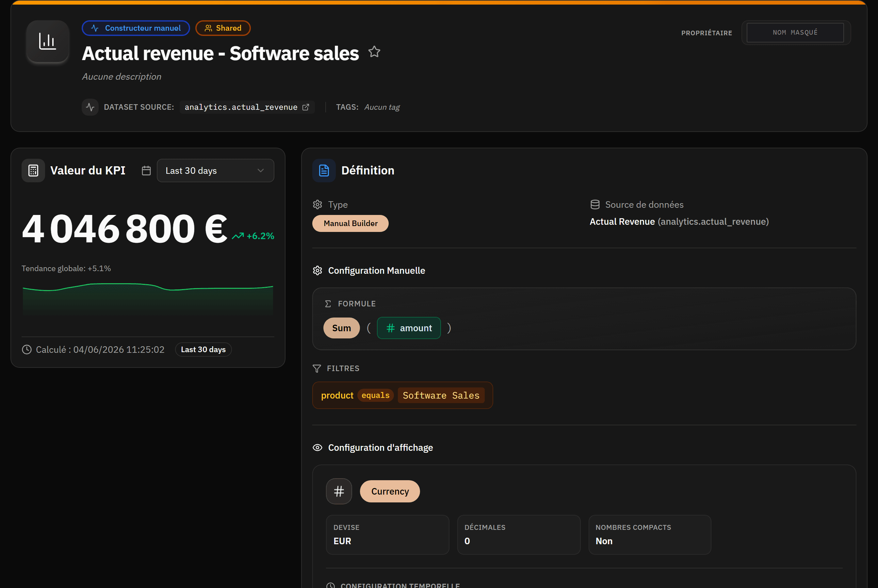Click the product filter field name
The image size is (878, 588).
(337, 395)
